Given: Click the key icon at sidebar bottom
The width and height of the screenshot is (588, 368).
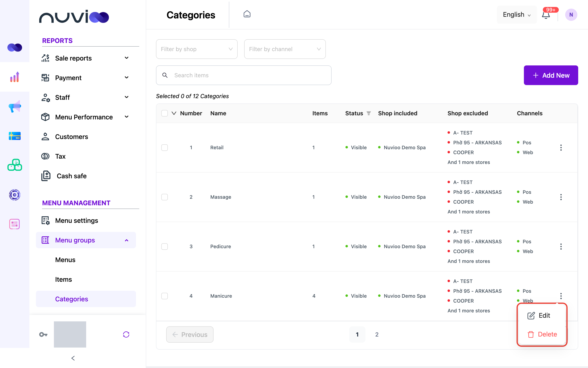Looking at the screenshot, I should [x=43, y=334].
